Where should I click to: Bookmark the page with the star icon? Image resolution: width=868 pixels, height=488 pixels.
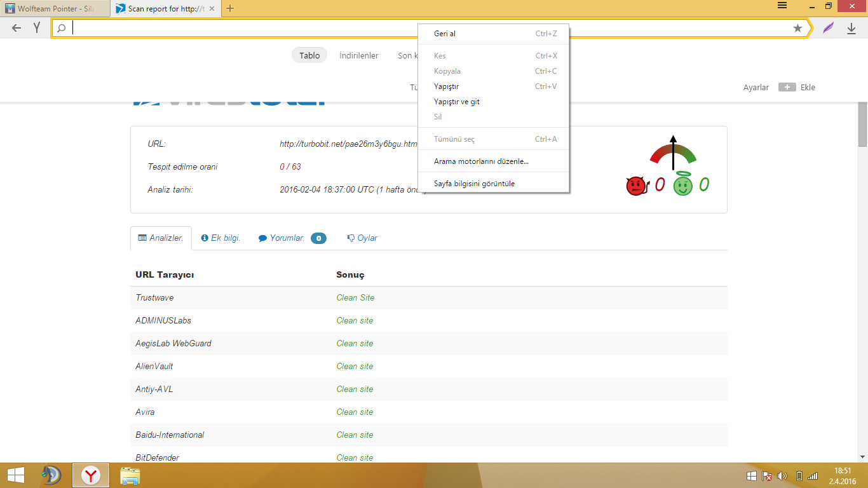[x=797, y=28]
